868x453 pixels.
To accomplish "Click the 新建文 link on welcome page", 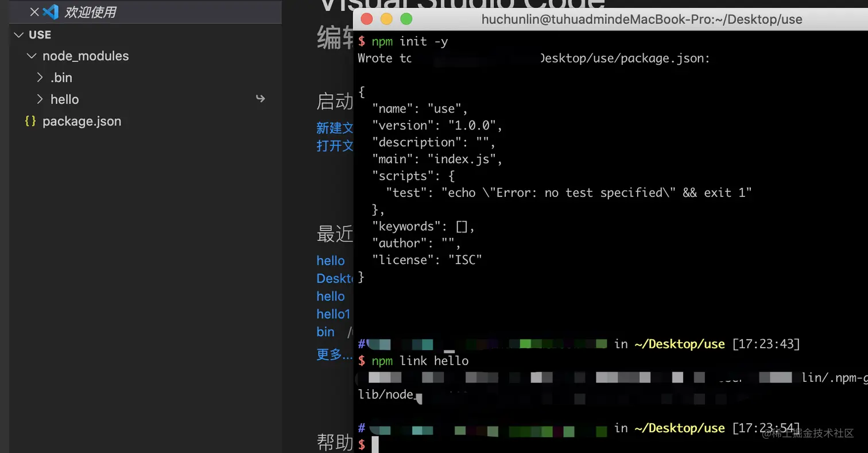I will (x=335, y=127).
